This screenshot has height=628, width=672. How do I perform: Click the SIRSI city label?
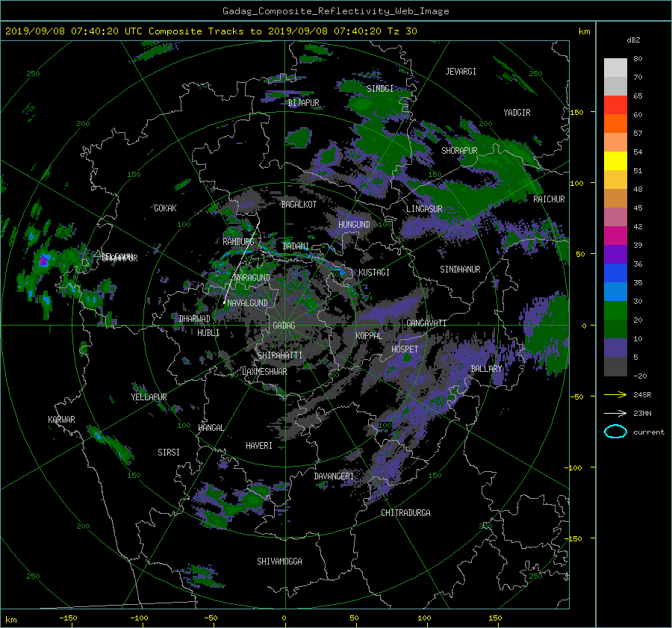pos(169,453)
